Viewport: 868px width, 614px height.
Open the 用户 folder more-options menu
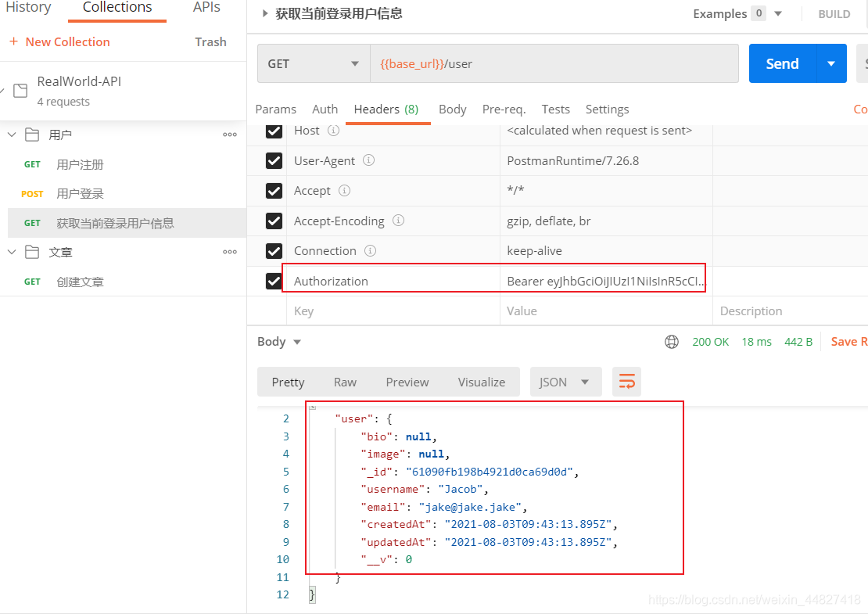[230, 135]
